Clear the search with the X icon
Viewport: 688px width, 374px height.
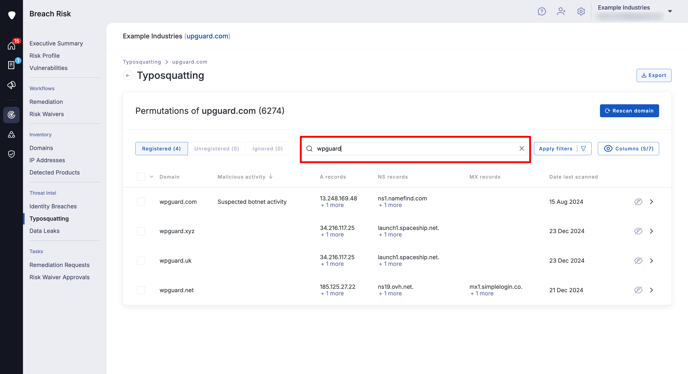[x=522, y=148]
